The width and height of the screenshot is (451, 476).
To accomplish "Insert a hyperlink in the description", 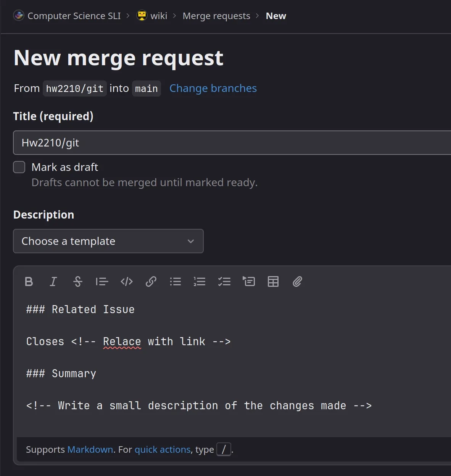I will (x=151, y=281).
